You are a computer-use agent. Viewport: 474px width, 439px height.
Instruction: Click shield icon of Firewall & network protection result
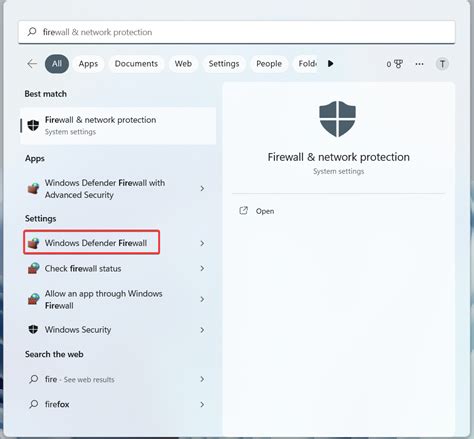point(33,125)
